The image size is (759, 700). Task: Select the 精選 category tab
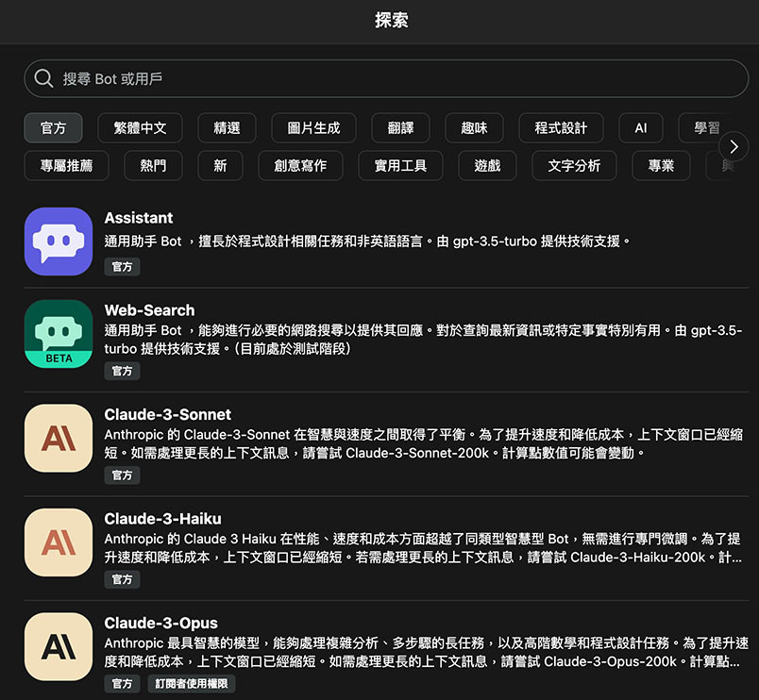[227, 127]
